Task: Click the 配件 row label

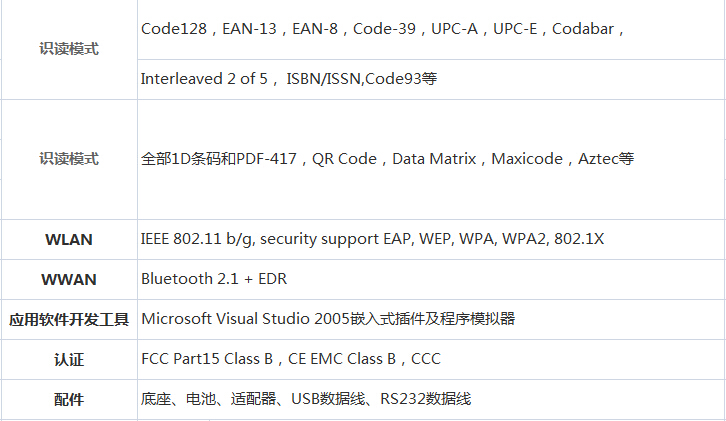Action: [x=69, y=399]
